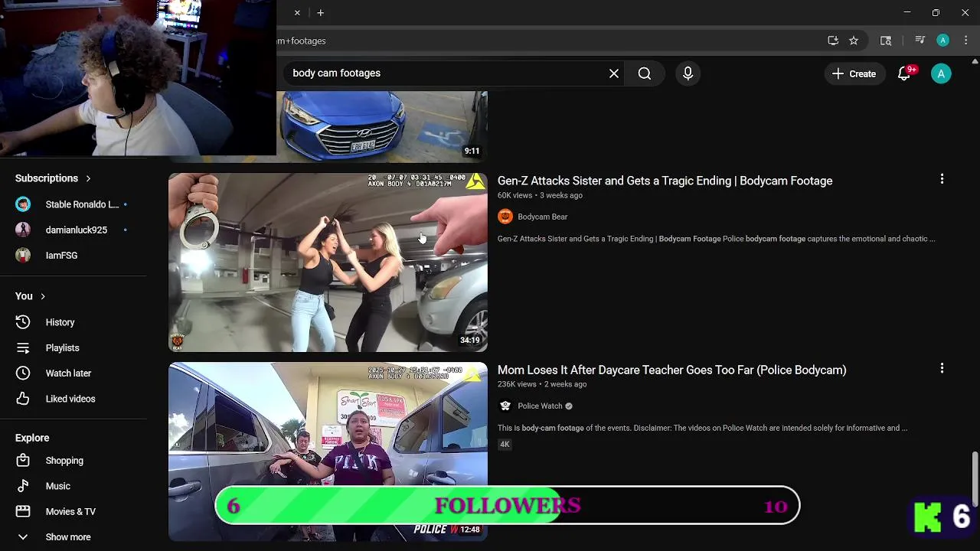
Task: Open Bodycam Bear channel avatar
Action: pos(505,217)
